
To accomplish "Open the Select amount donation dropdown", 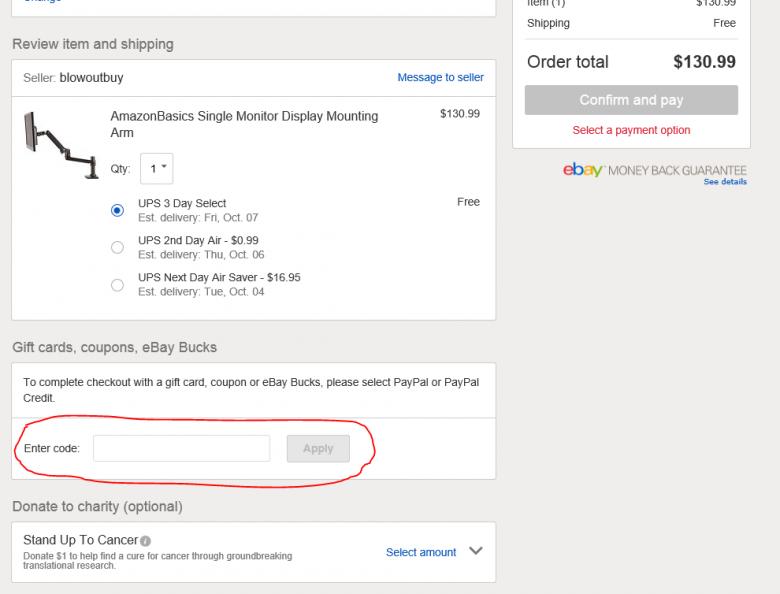I will point(421,552).
